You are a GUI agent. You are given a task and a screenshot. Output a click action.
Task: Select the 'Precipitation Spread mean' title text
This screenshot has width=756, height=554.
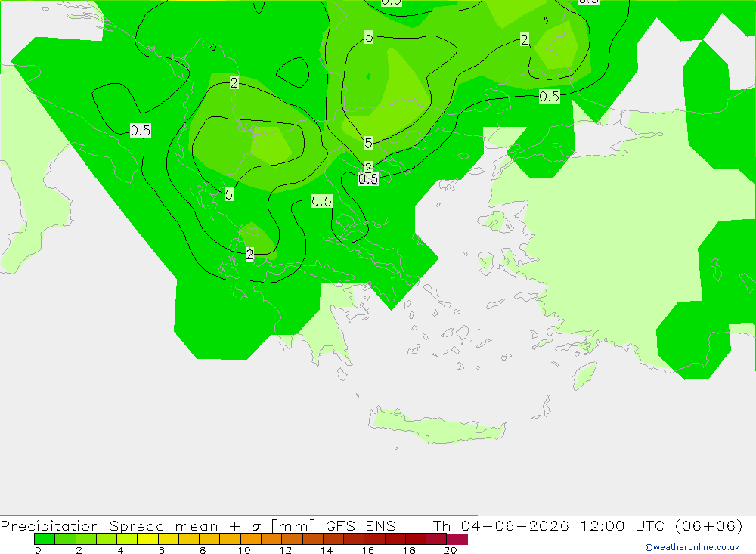point(108,525)
